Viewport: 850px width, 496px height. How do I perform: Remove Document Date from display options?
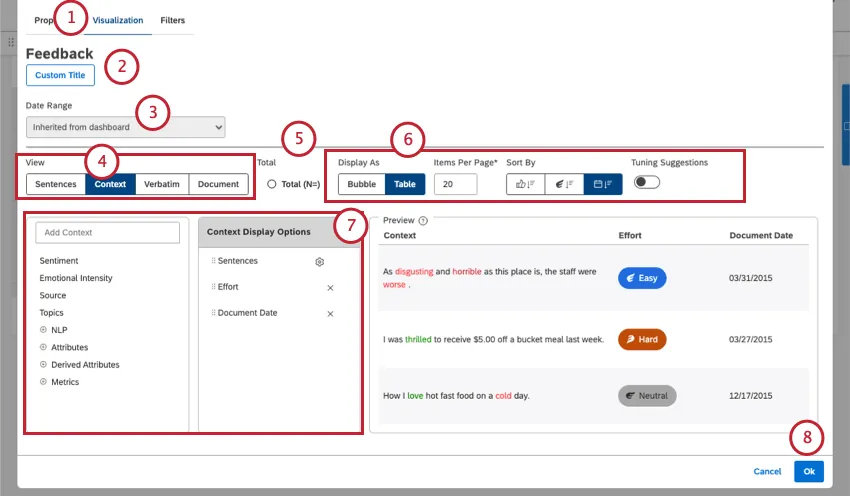tap(330, 313)
